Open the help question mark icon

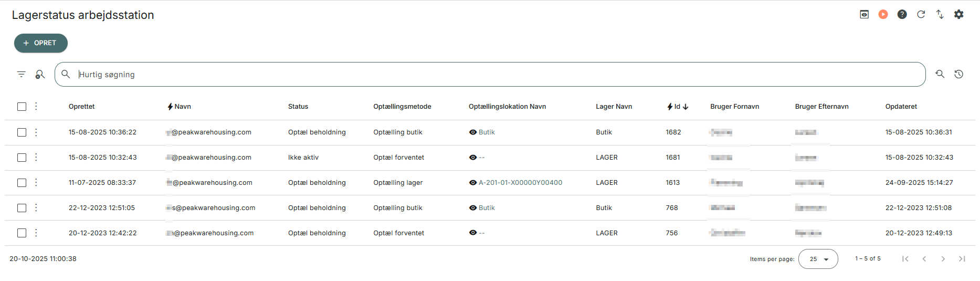[902, 15]
